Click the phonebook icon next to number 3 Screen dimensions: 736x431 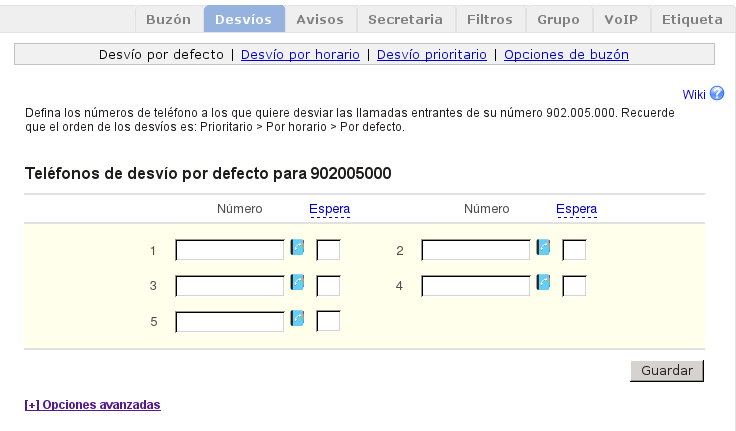[297, 283]
